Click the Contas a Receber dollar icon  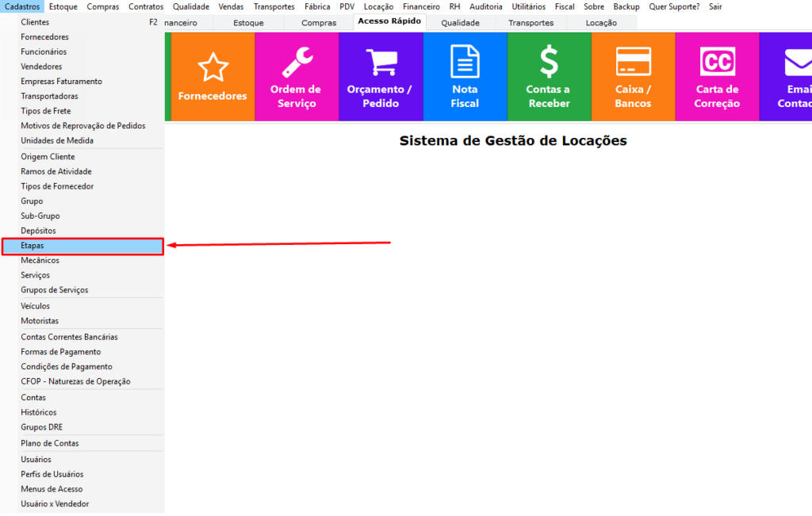click(548, 76)
